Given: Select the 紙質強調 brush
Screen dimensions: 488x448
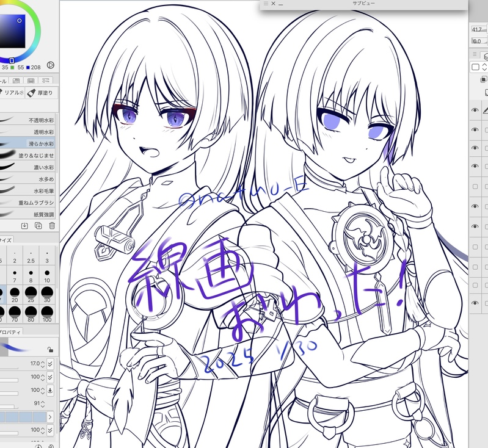Looking at the screenshot, I should click(27, 214).
